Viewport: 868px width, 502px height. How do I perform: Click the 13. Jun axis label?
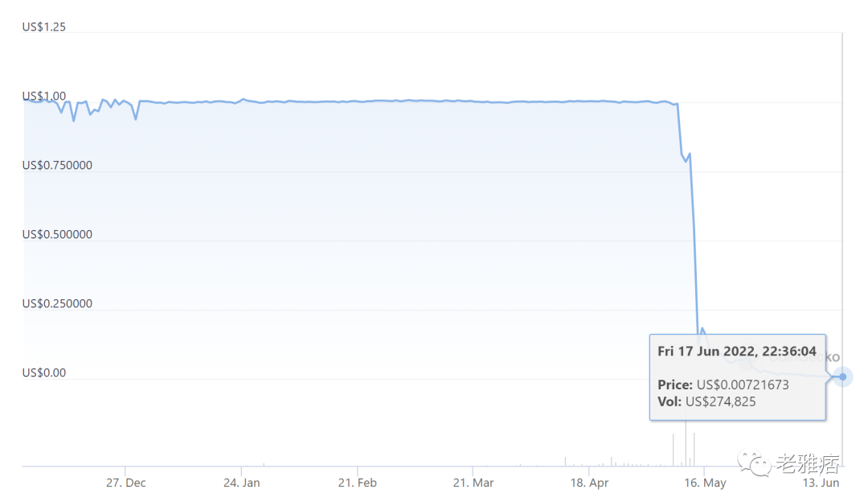821,483
